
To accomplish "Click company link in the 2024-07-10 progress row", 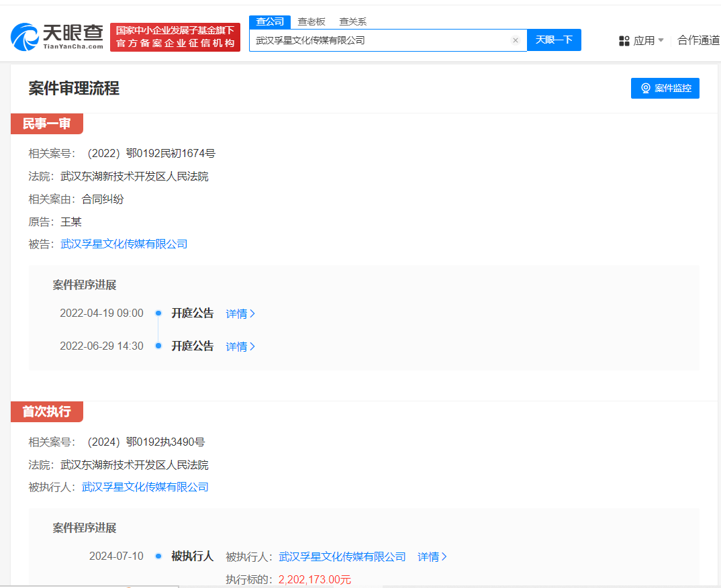I will [x=342, y=556].
